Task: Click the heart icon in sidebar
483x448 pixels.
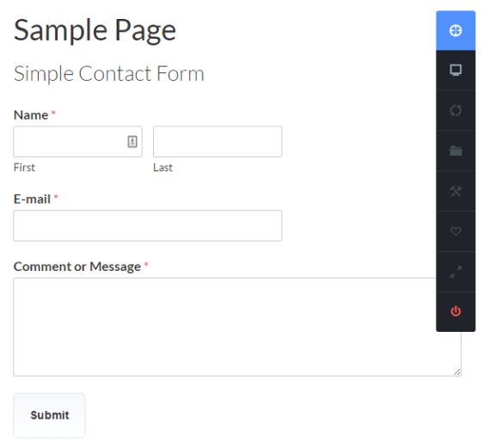Action: point(455,231)
